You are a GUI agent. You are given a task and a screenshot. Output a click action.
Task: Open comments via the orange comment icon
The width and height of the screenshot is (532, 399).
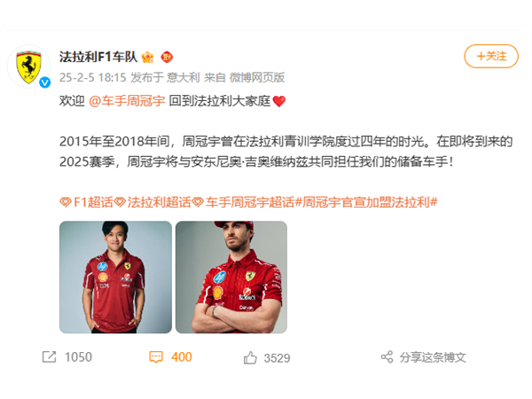[x=156, y=357]
